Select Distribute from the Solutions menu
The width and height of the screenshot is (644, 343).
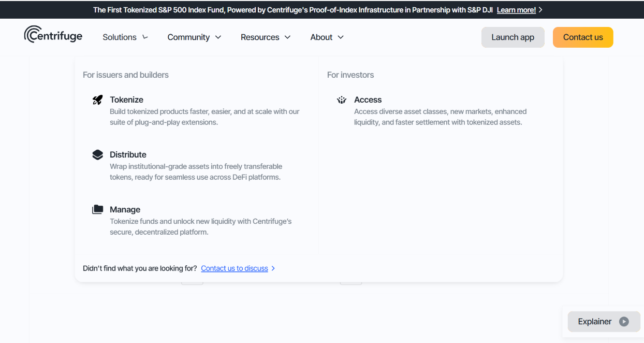click(x=128, y=155)
